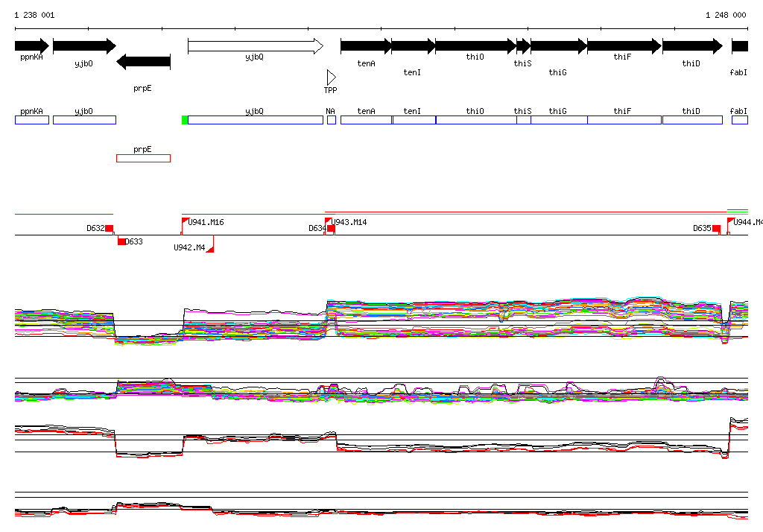Click the D635 red downshift marker
Viewport: 763px width, 532px height.
pos(716,229)
